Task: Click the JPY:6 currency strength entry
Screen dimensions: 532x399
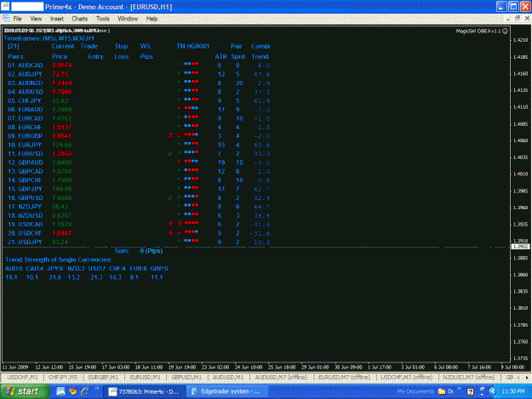Action: point(55,269)
